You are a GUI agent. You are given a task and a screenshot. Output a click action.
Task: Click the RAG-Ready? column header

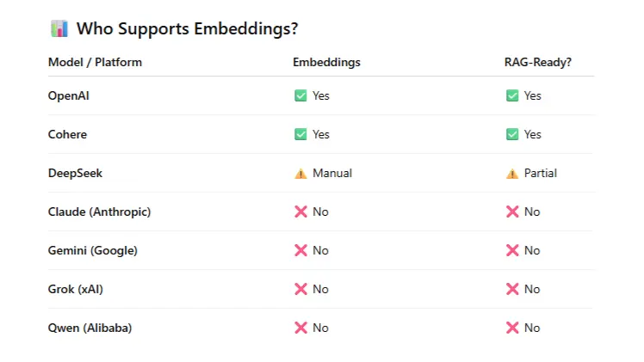tap(538, 62)
